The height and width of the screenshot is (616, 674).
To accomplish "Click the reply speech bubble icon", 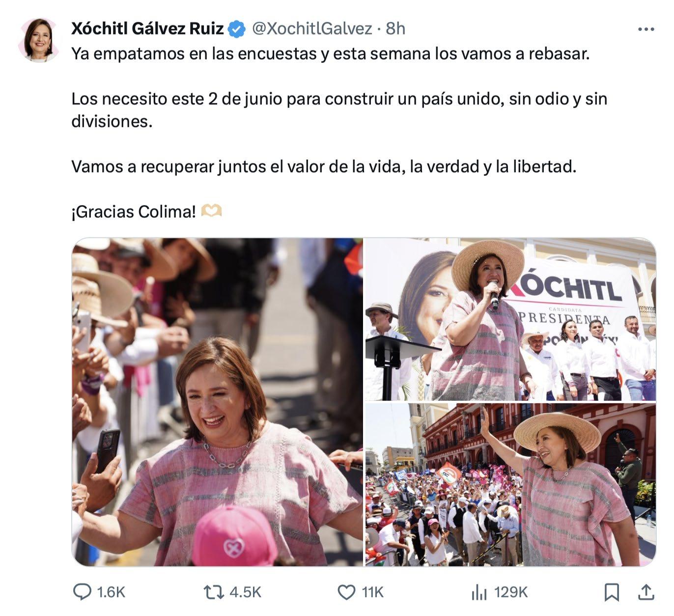I will pos(82,592).
